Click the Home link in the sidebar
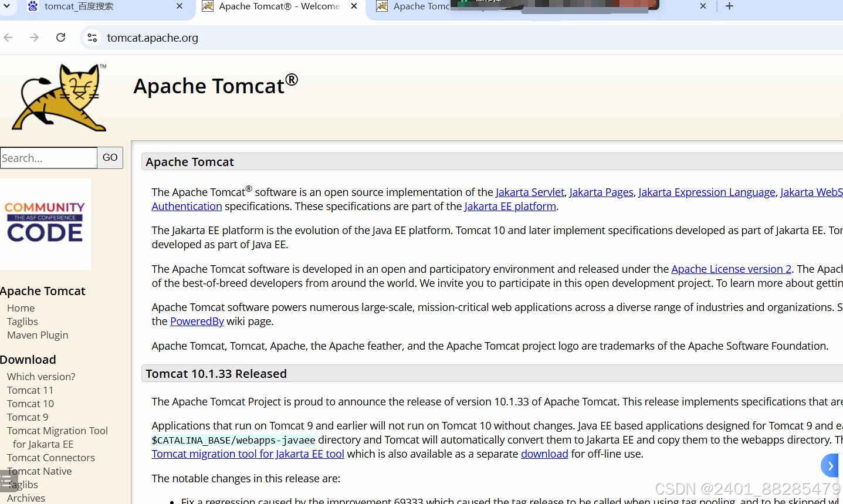 [21, 307]
